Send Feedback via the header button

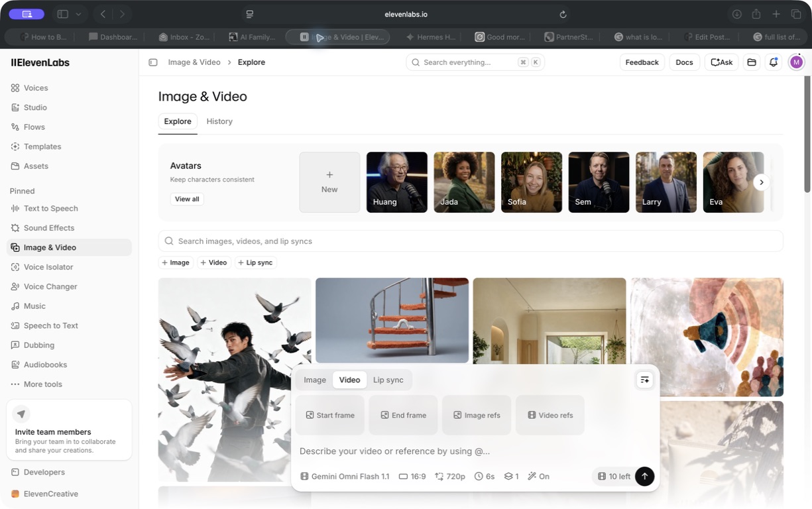(x=642, y=62)
